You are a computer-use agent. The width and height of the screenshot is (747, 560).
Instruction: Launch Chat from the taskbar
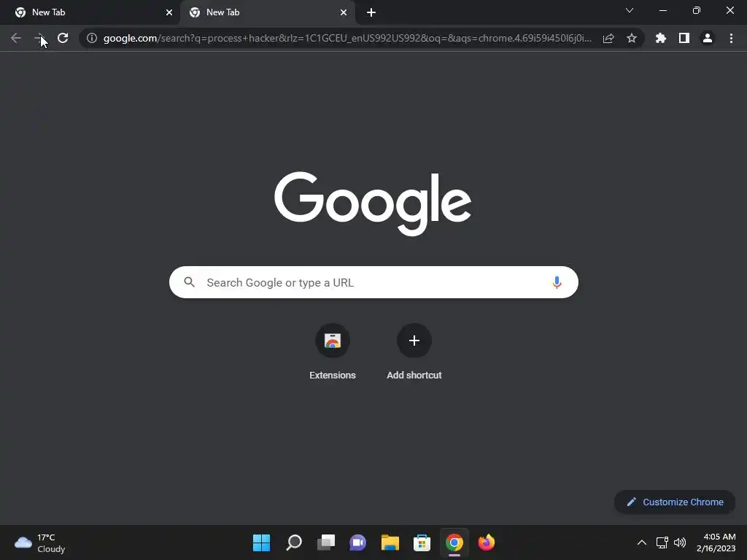coord(357,542)
